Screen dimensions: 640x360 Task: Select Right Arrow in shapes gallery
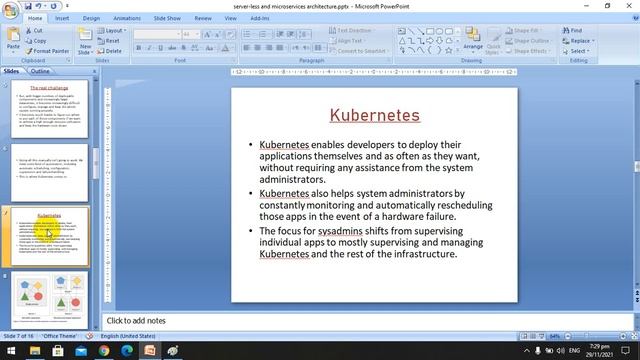coord(430,41)
